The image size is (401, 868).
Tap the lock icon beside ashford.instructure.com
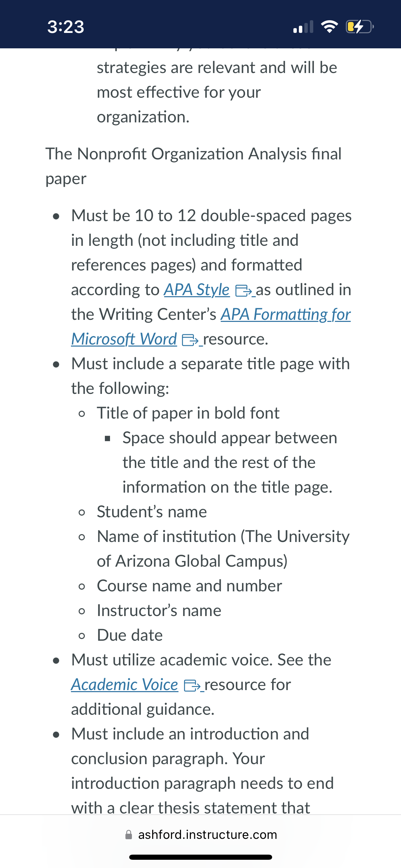(129, 835)
